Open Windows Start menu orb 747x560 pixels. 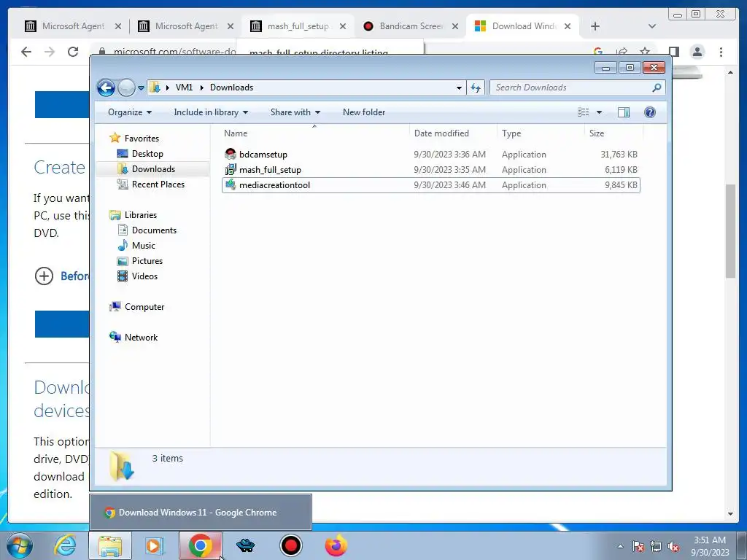[19, 545]
